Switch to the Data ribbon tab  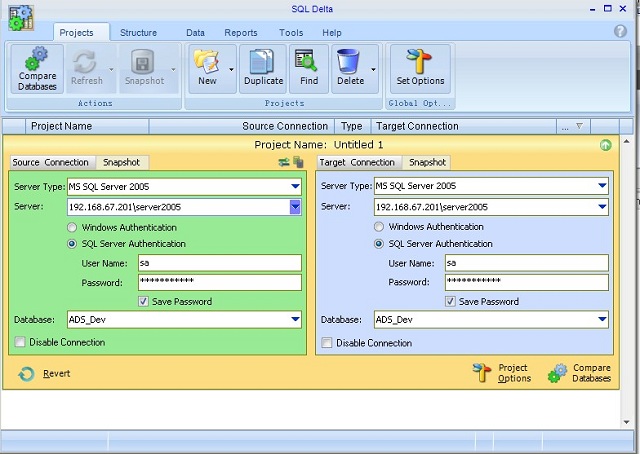coord(196,33)
